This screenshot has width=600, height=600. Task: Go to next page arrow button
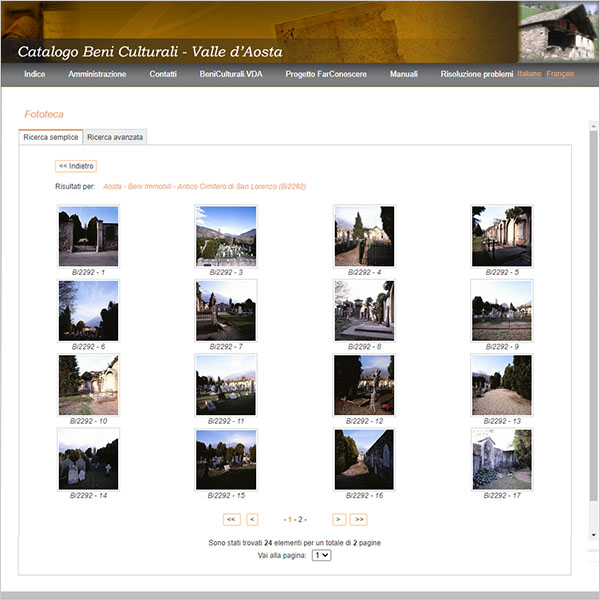tap(339, 519)
